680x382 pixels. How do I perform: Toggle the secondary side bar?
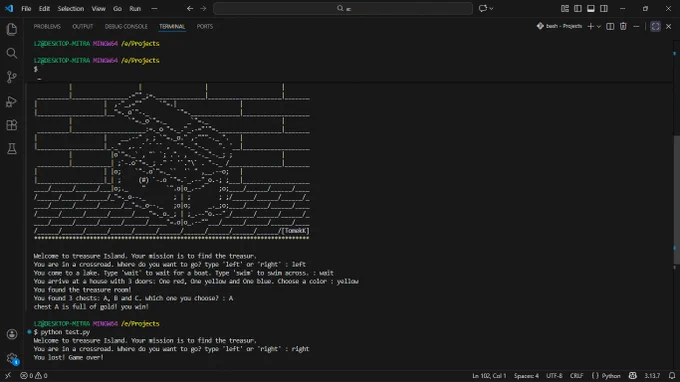(x=604, y=8)
